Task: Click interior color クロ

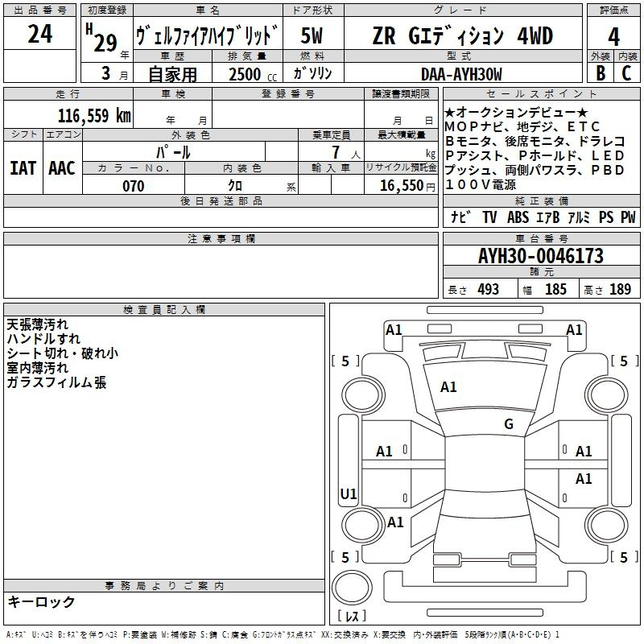Action: [235, 186]
